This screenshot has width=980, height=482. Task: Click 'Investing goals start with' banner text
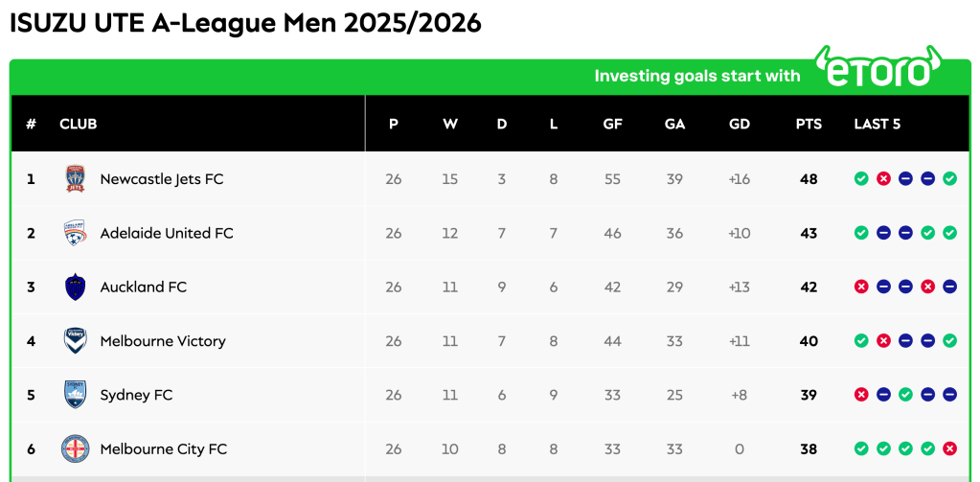coord(697,76)
